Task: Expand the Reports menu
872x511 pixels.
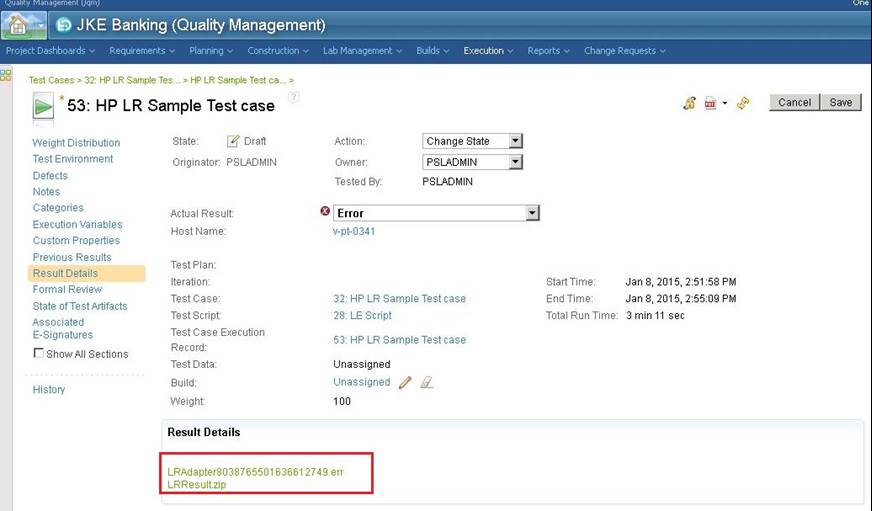Action: click(x=548, y=51)
